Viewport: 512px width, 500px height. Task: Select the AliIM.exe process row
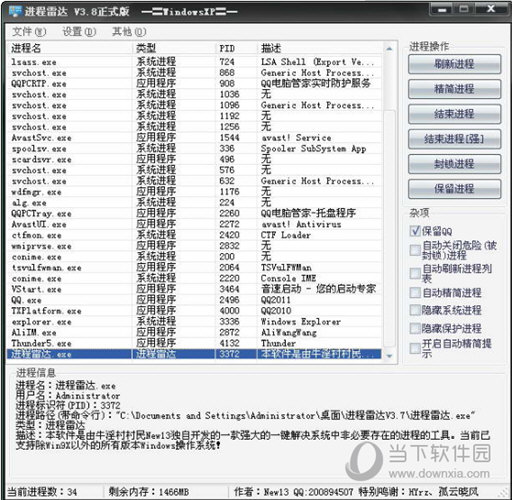(x=195, y=332)
